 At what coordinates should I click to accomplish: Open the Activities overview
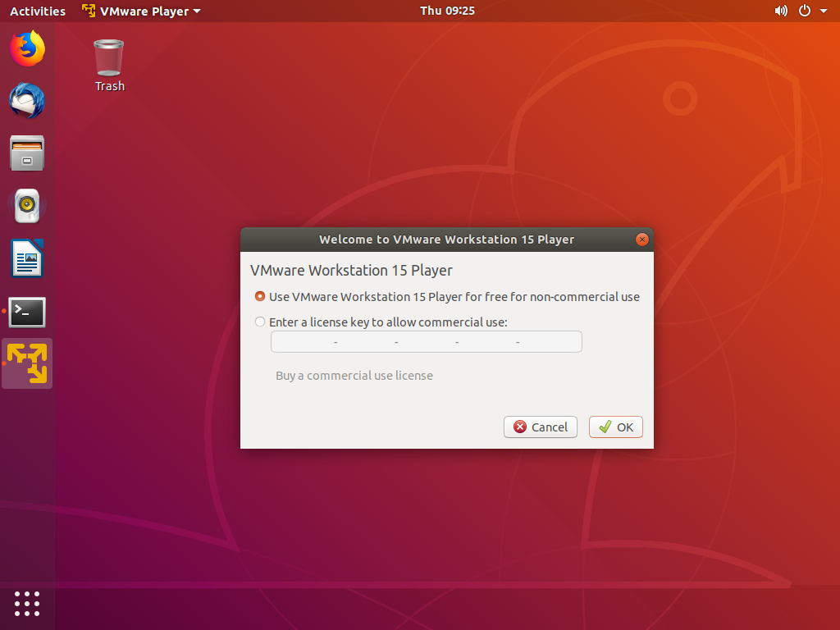(37, 11)
